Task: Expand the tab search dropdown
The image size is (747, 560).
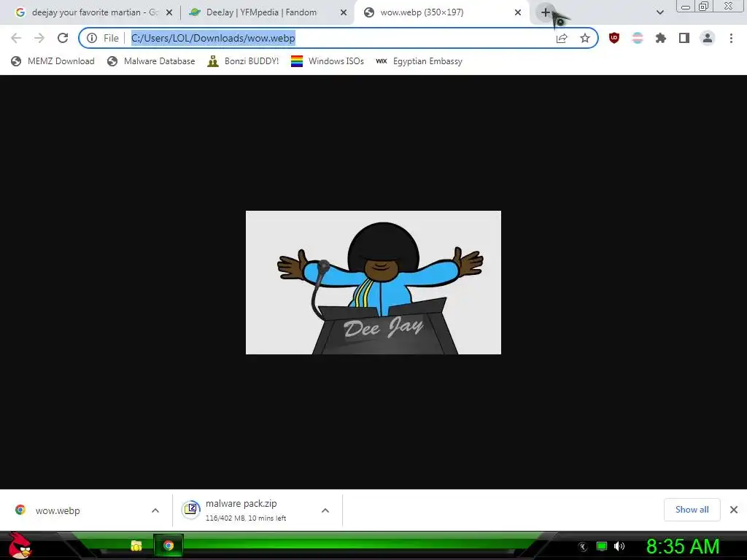Action: (x=659, y=12)
